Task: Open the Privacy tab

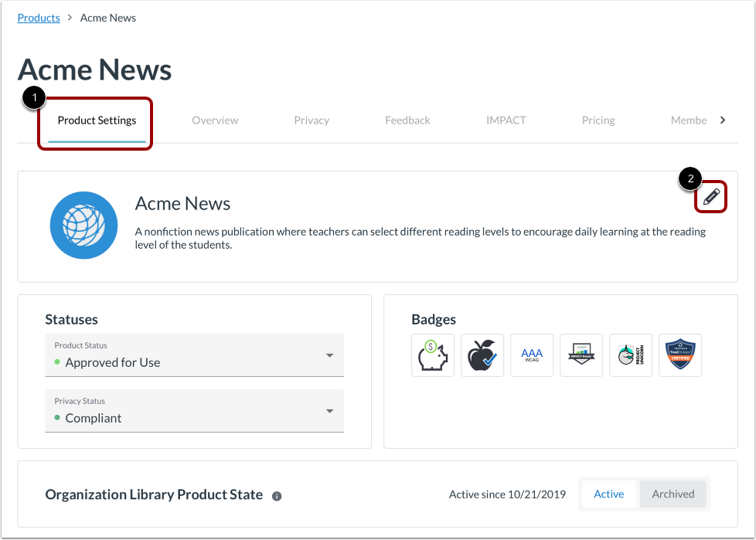Action: click(312, 120)
